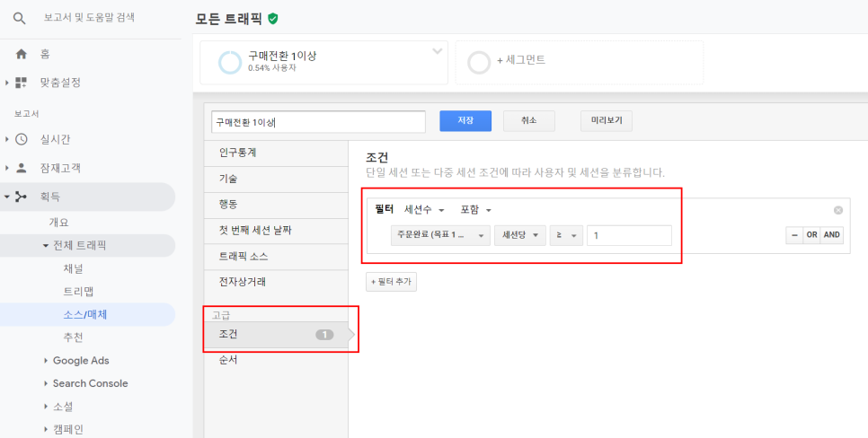Select the 기술 tab

point(276,180)
